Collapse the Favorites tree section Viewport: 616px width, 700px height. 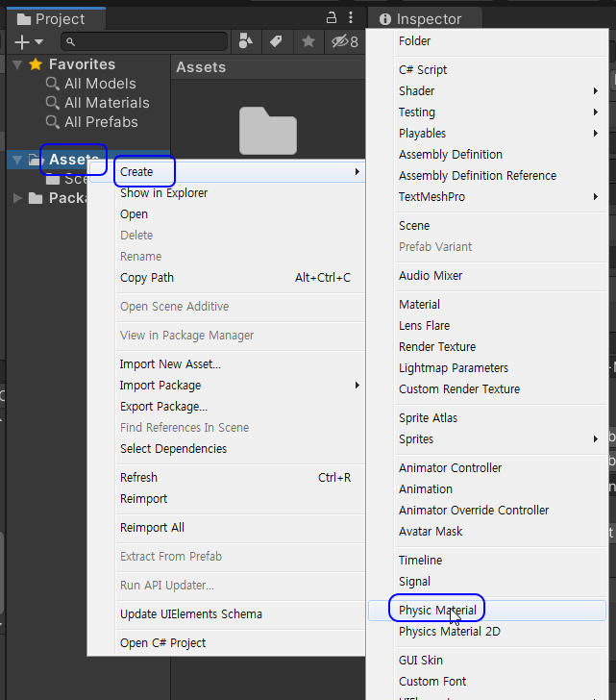click(17, 64)
